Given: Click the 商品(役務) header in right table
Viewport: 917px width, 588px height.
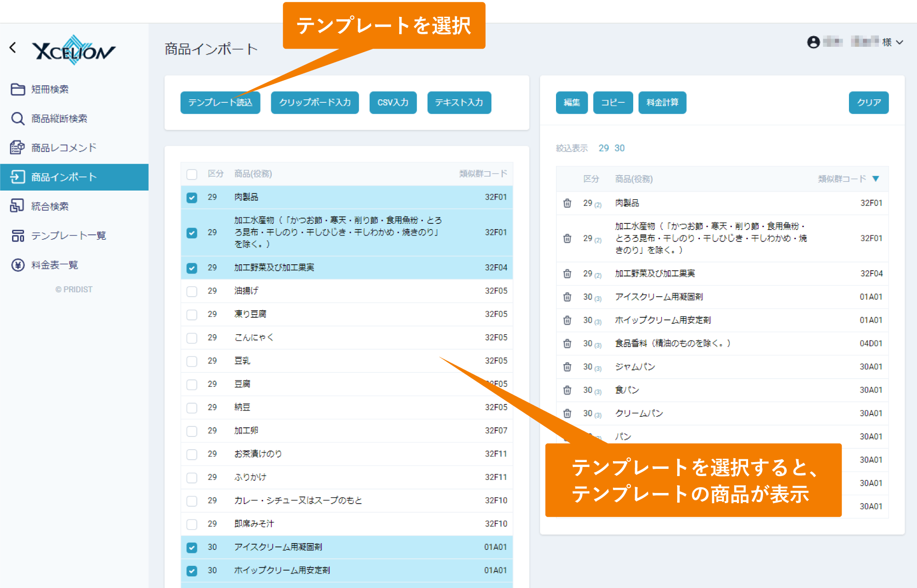Looking at the screenshot, I should tap(634, 179).
